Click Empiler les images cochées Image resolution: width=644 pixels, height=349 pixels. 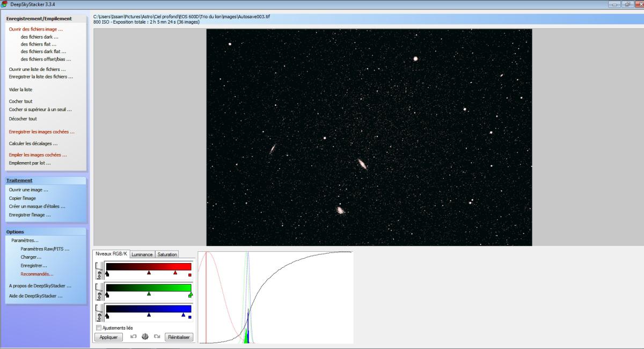click(38, 155)
